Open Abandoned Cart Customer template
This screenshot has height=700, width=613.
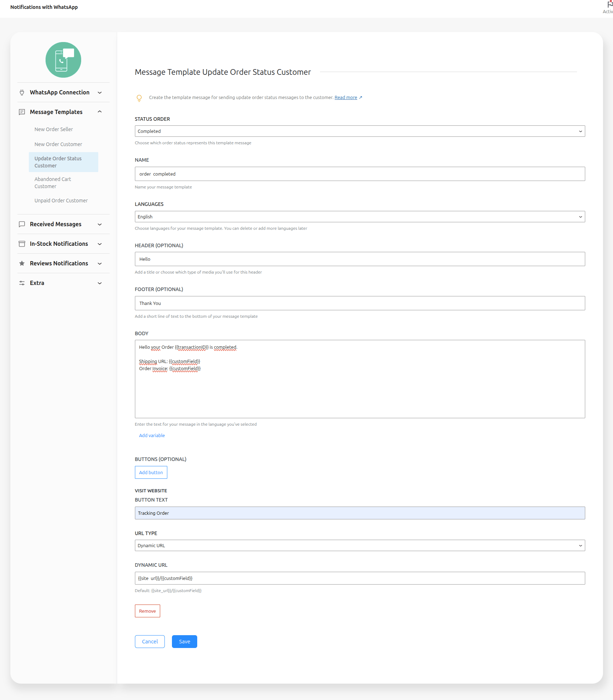53,183
